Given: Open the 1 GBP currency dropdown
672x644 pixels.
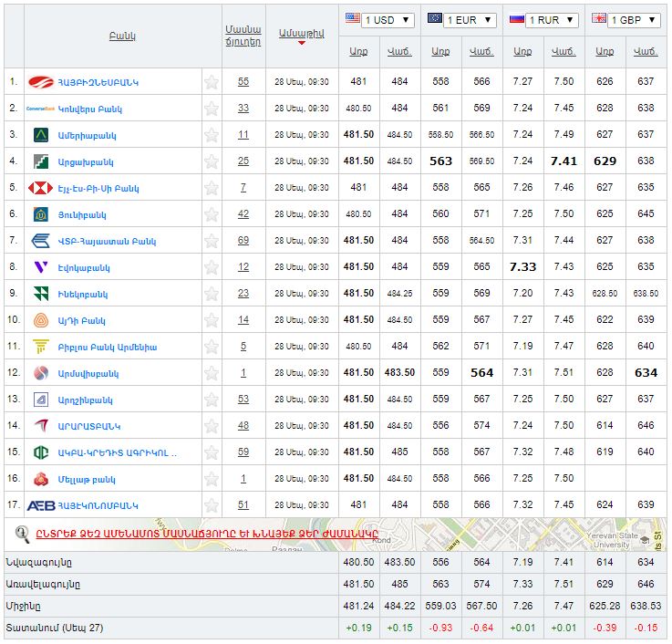Looking at the screenshot, I should (x=626, y=20).
